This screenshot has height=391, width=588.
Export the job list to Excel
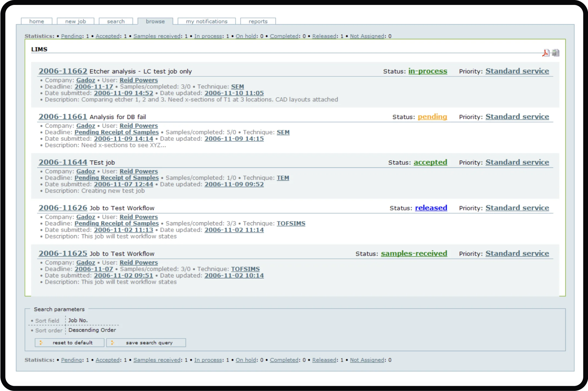555,53
